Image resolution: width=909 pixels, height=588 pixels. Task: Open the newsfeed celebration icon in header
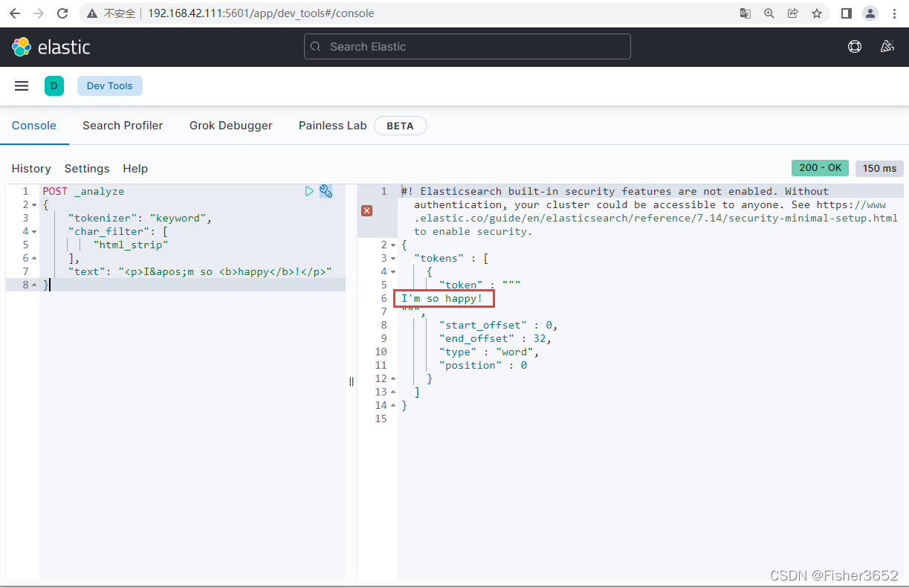pos(887,46)
